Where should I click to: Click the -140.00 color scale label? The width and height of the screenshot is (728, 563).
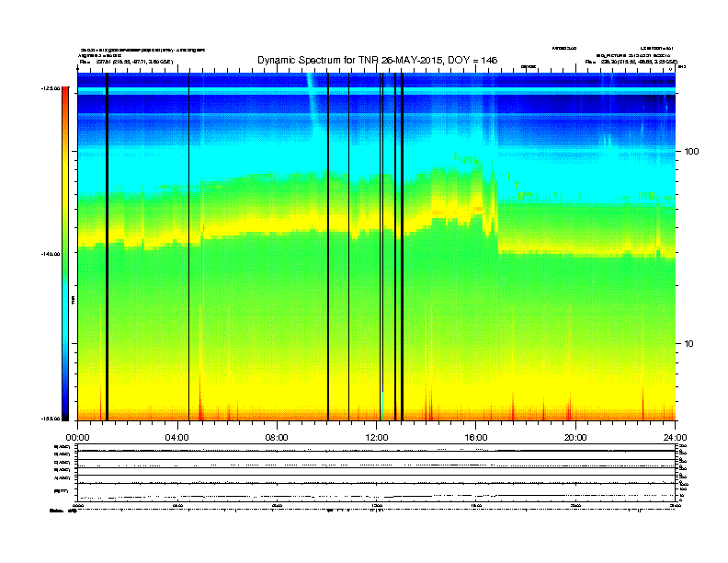click(51, 254)
